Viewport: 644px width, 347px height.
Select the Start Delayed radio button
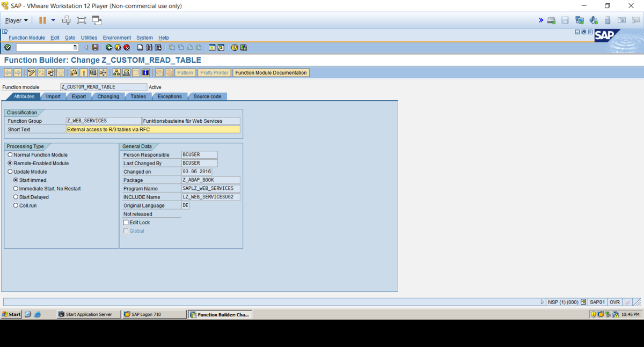click(x=16, y=197)
